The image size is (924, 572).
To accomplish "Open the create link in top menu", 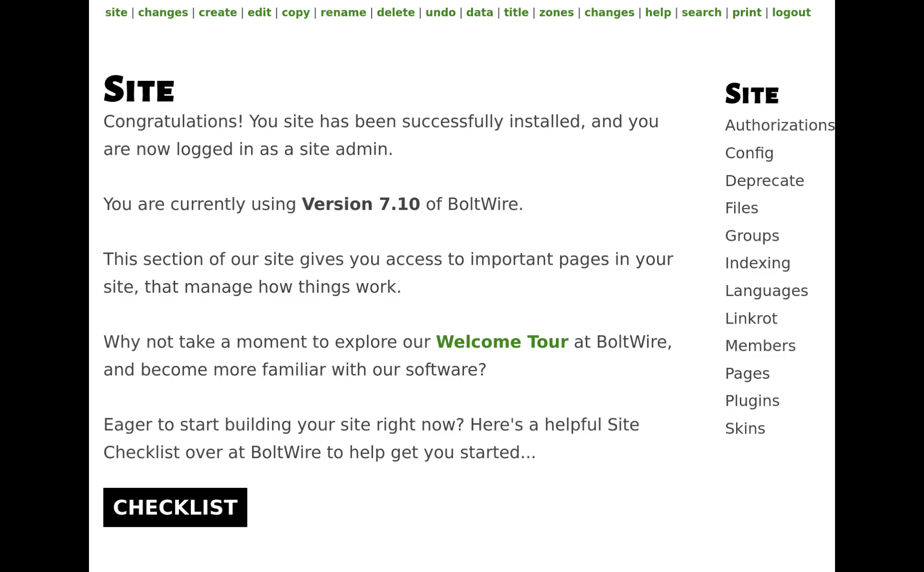I will tap(217, 12).
